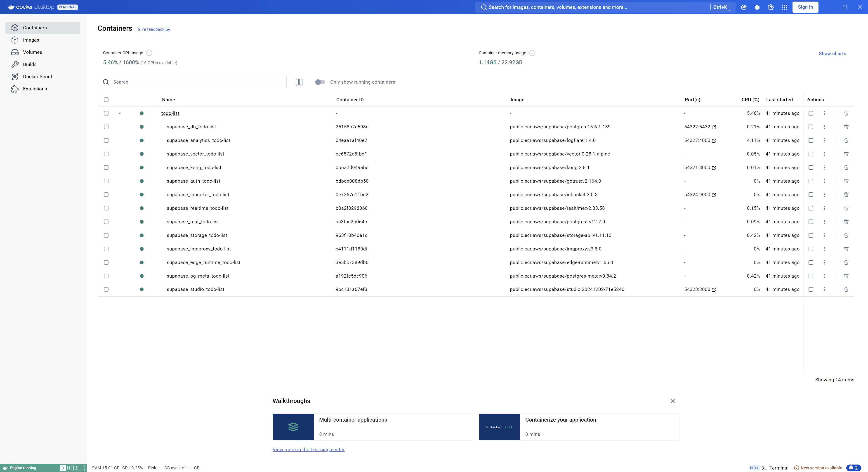The height and width of the screenshot is (472, 868).
Task: Open Volumes in the sidebar
Action: click(x=32, y=52)
